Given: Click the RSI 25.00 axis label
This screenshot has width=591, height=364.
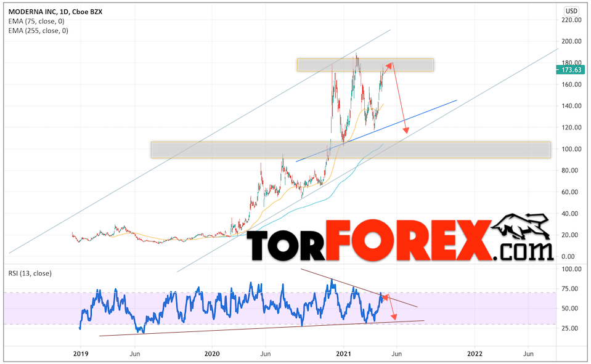Looking at the screenshot, I should point(569,328).
